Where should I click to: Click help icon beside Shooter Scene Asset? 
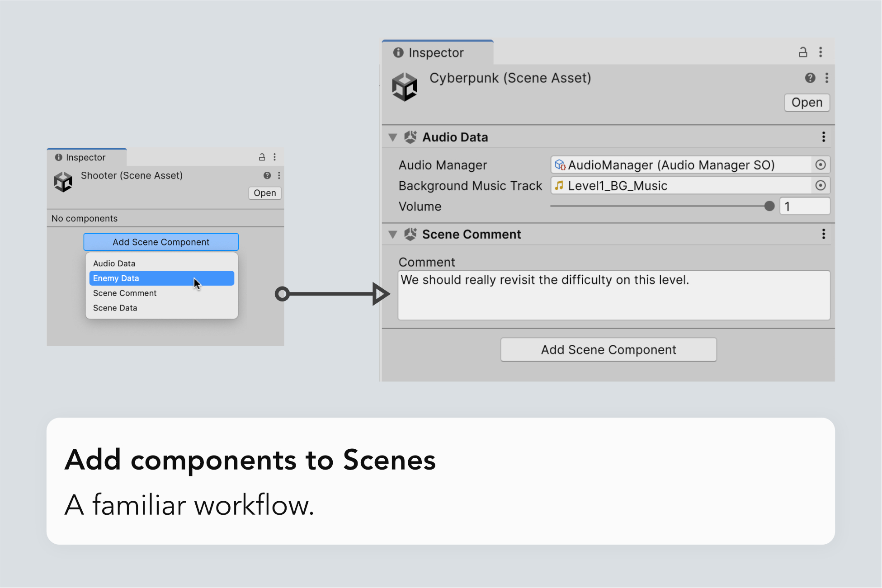click(267, 175)
